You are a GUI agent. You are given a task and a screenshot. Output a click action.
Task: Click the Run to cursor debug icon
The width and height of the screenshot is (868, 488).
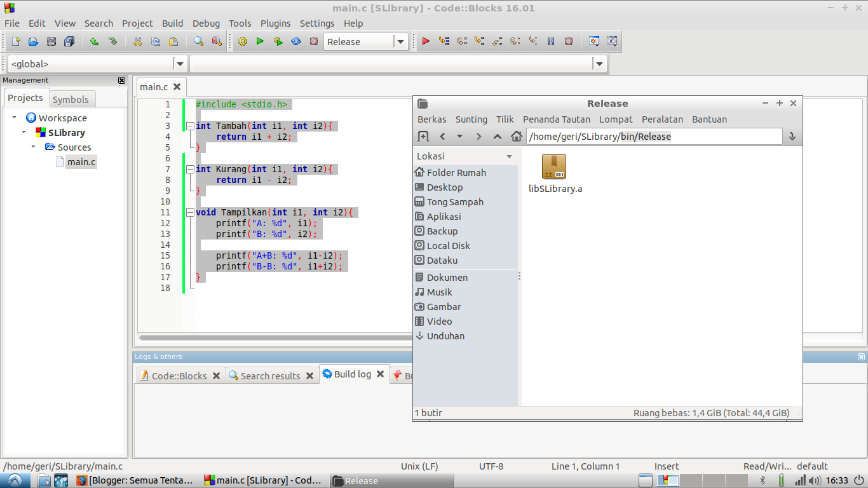[444, 41]
